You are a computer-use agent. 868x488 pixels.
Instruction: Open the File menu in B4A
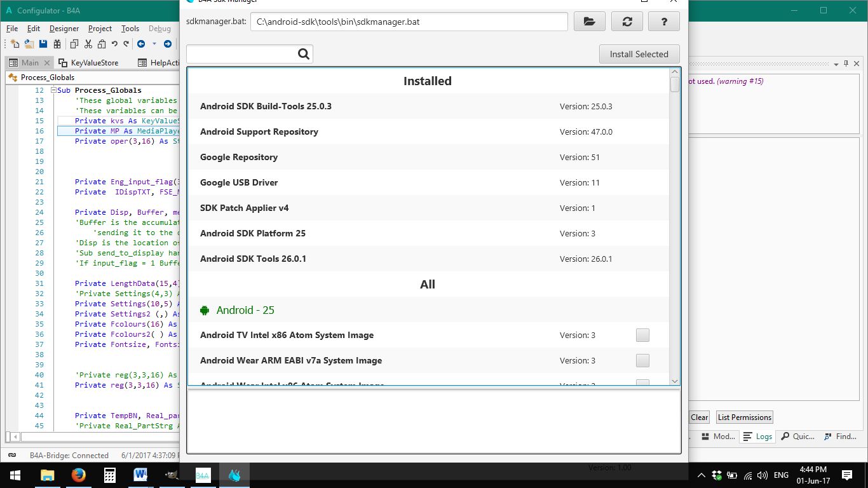pyautogui.click(x=13, y=29)
